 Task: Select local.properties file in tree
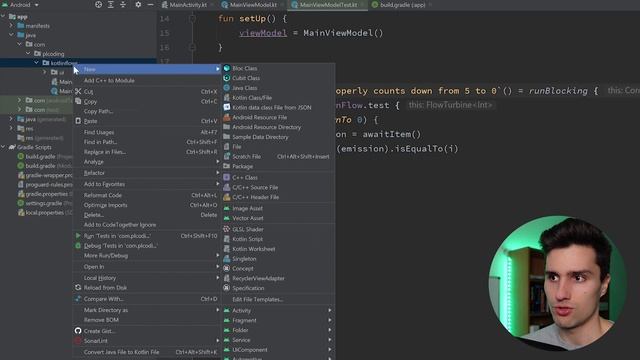(x=44, y=213)
